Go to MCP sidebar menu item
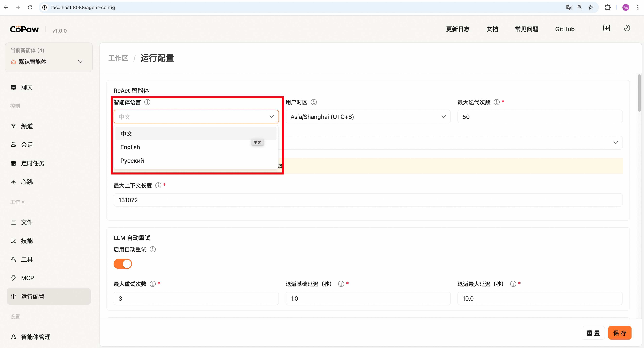The height and width of the screenshot is (348, 644). click(x=27, y=278)
